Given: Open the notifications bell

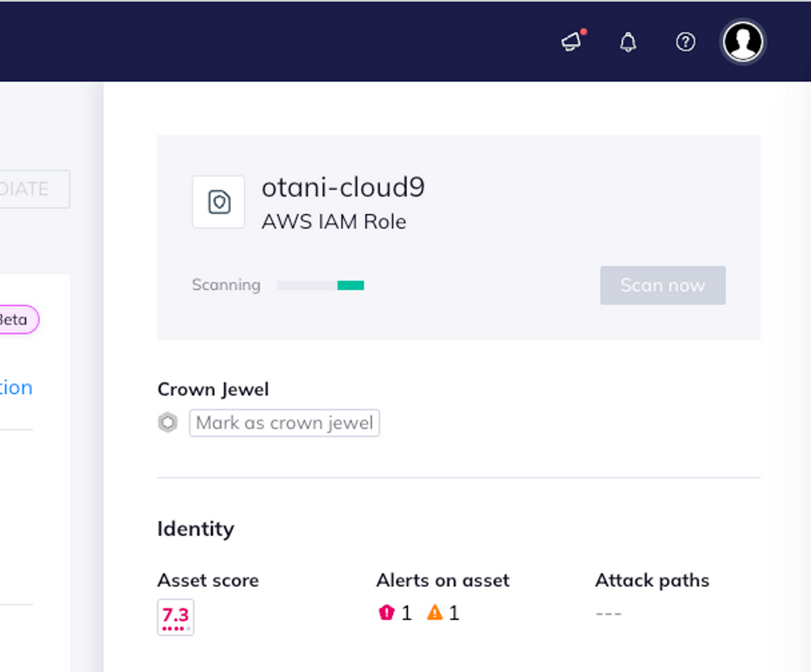Looking at the screenshot, I should pyautogui.click(x=628, y=43).
